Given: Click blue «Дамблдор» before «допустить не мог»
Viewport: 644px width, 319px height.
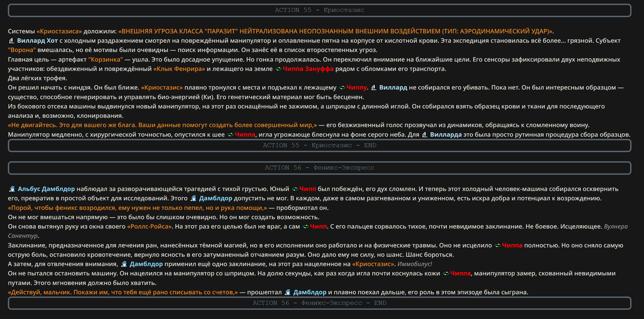Looking at the screenshot, I should pyautogui.click(x=216, y=198).
